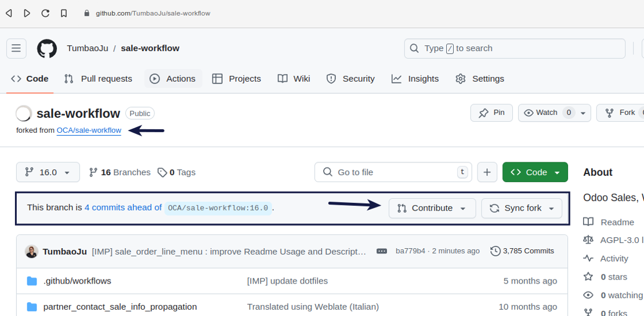Open the .github/workflows folder
Viewport: 644px width, 316px height.
tap(77, 281)
